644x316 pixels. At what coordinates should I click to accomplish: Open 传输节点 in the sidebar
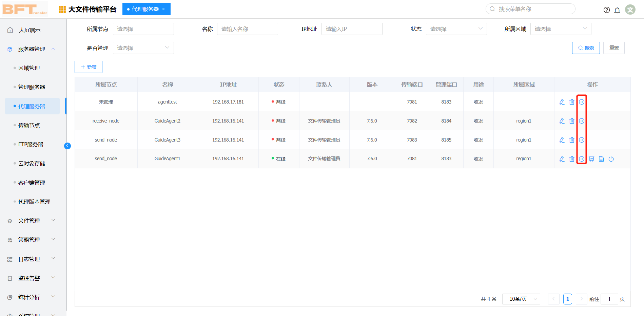pyautogui.click(x=29, y=125)
